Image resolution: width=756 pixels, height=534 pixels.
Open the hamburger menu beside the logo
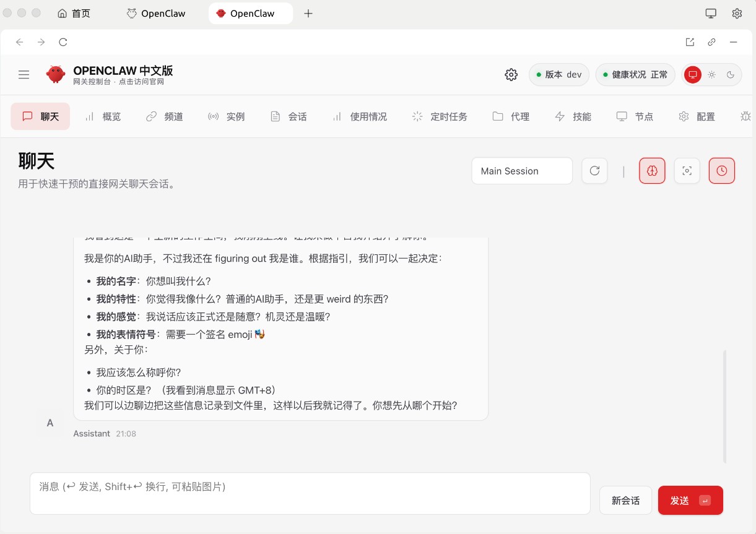pyautogui.click(x=24, y=74)
